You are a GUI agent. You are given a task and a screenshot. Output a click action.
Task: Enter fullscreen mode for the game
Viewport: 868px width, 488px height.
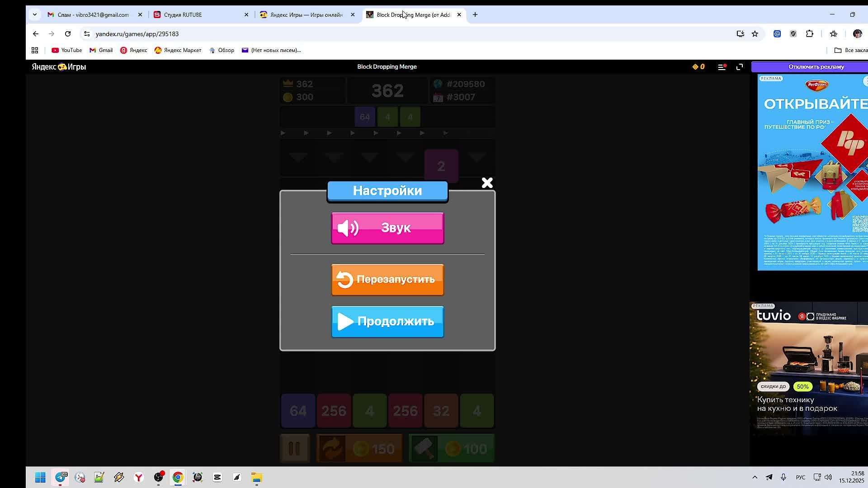click(x=740, y=67)
